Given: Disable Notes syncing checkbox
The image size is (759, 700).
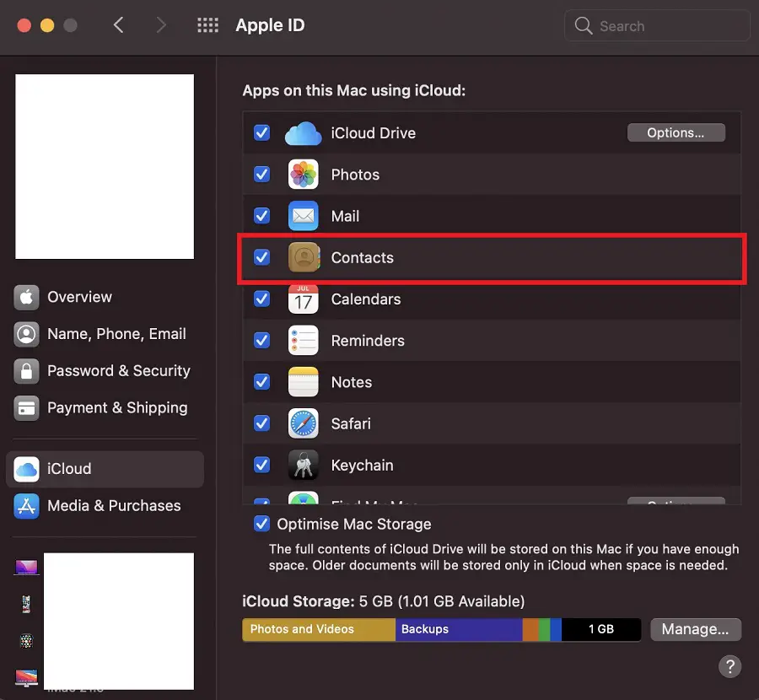Looking at the screenshot, I should [x=262, y=382].
